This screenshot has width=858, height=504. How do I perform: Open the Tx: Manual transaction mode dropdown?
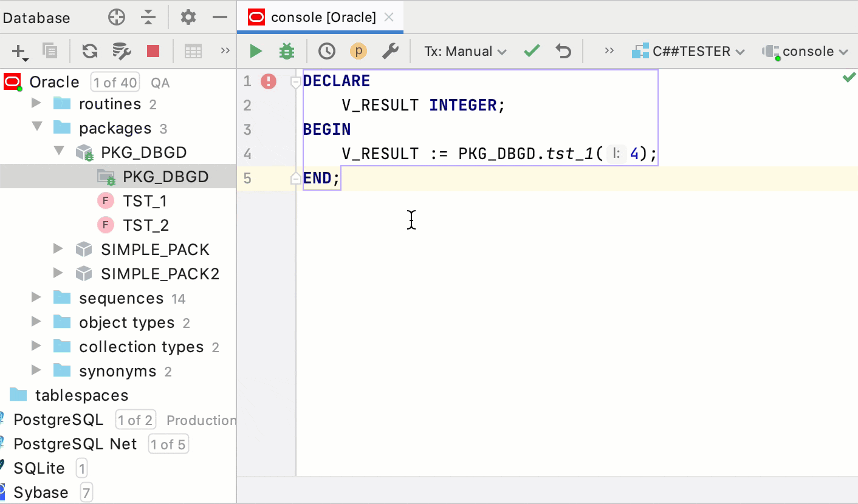(x=465, y=52)
